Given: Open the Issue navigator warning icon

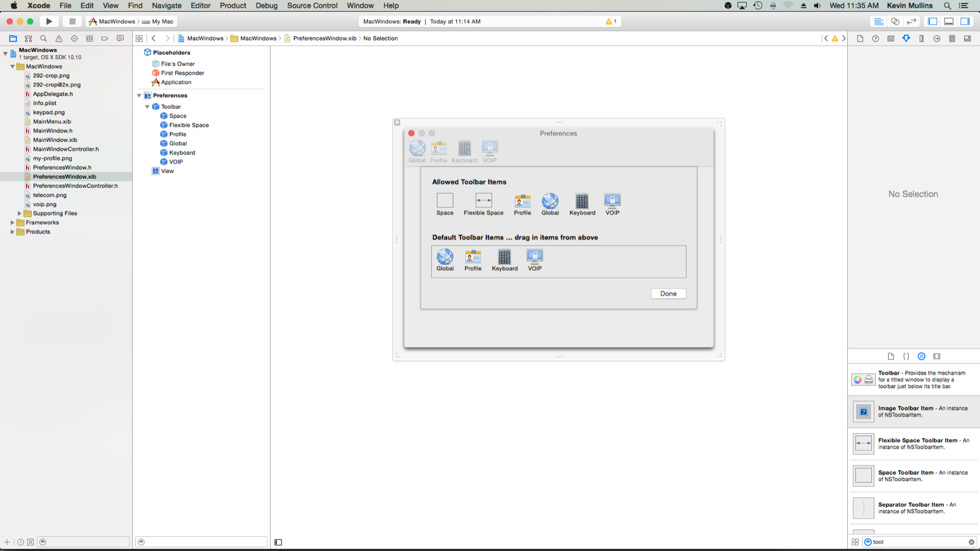Looking at the screenshot, I should 59,39.
